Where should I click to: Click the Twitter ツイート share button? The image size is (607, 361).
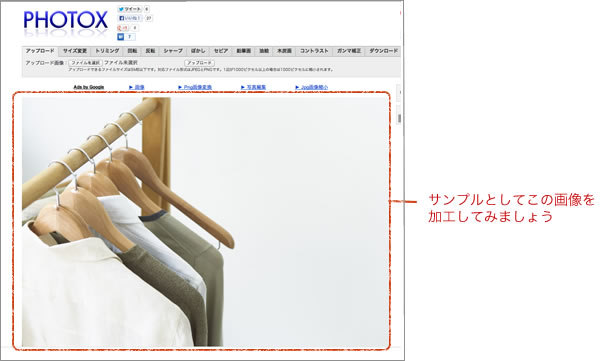click(130, 9)
